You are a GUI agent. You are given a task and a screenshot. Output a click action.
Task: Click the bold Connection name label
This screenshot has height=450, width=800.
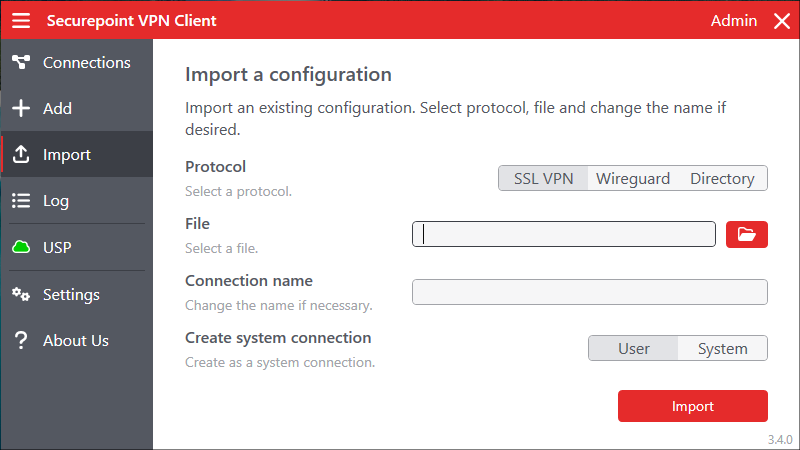tap(249, 281)
